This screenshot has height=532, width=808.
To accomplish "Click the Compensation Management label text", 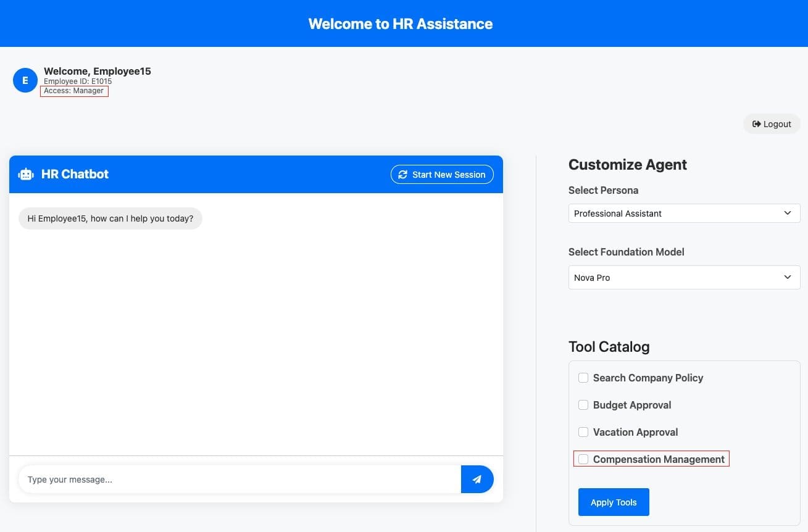I will (x=659, y=459).
